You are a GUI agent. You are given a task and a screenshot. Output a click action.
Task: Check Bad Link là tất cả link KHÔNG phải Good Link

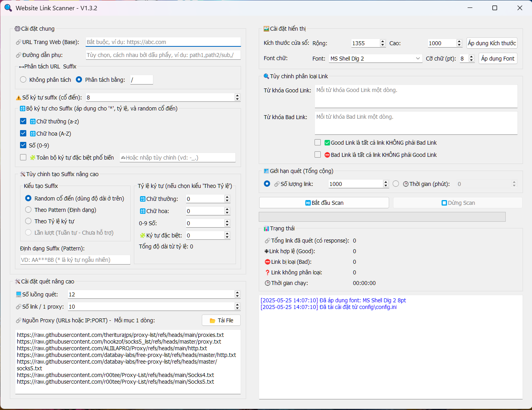pos(318,154)
